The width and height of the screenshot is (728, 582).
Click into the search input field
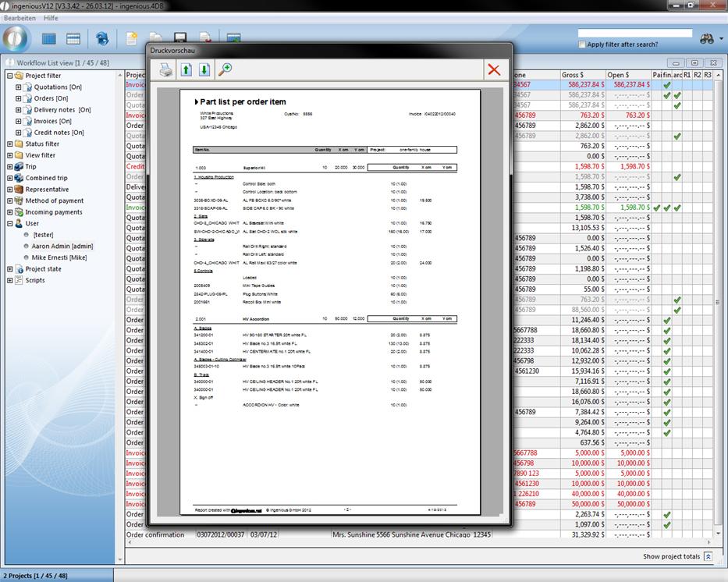[x=634, y=34]
